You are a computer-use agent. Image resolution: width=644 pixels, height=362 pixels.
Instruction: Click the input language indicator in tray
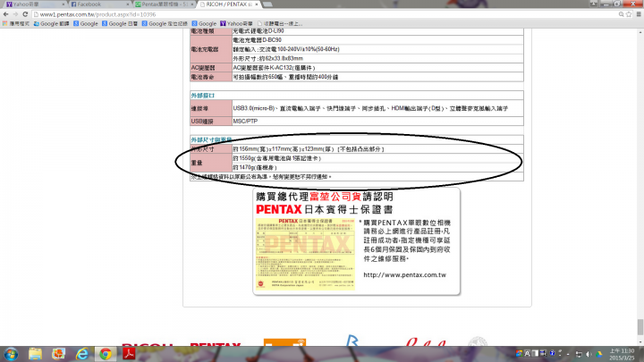coord(527,353)
